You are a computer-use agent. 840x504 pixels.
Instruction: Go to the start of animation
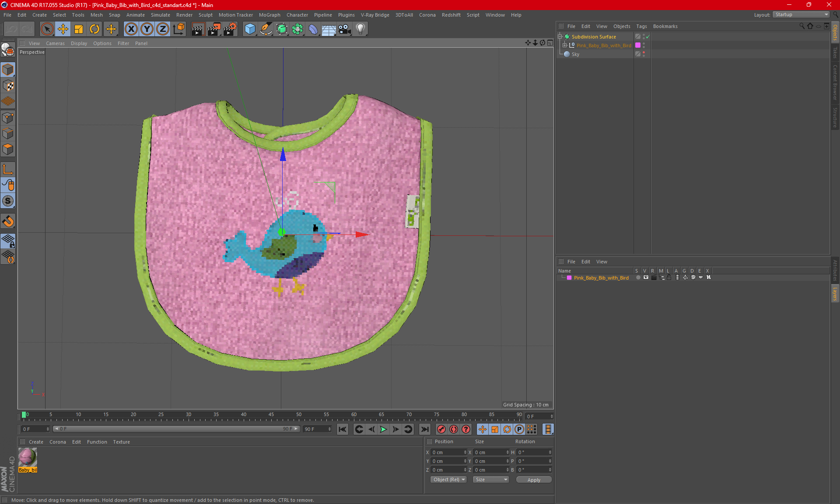[x=343, y=429]
